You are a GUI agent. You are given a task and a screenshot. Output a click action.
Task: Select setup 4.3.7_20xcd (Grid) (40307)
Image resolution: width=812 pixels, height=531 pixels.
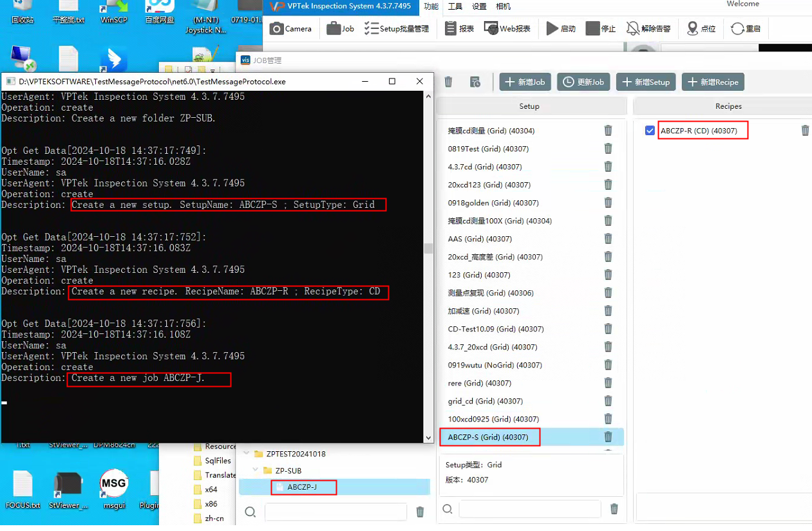[493, 347]
